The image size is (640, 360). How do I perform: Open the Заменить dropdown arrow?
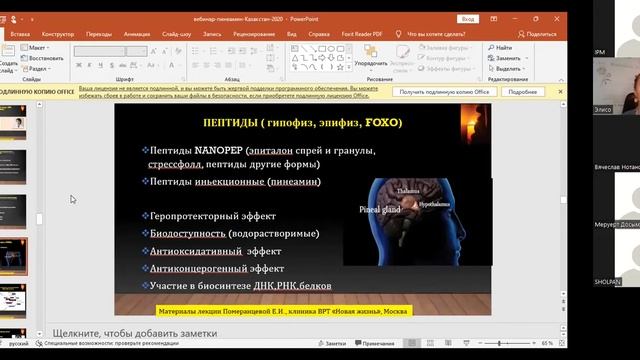(x=527, y=58)
